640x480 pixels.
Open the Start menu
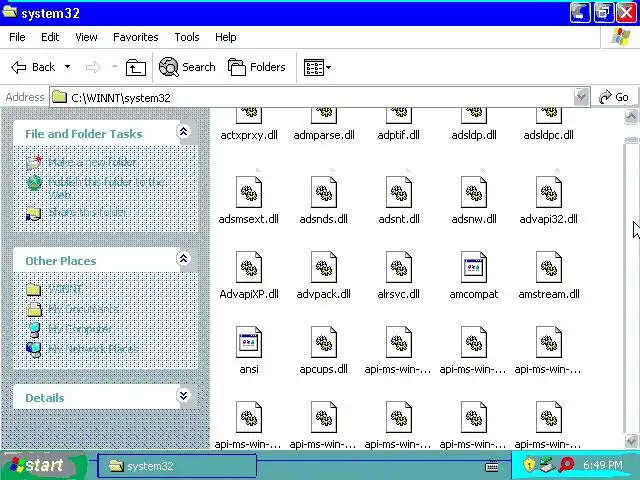pos(43,465)
